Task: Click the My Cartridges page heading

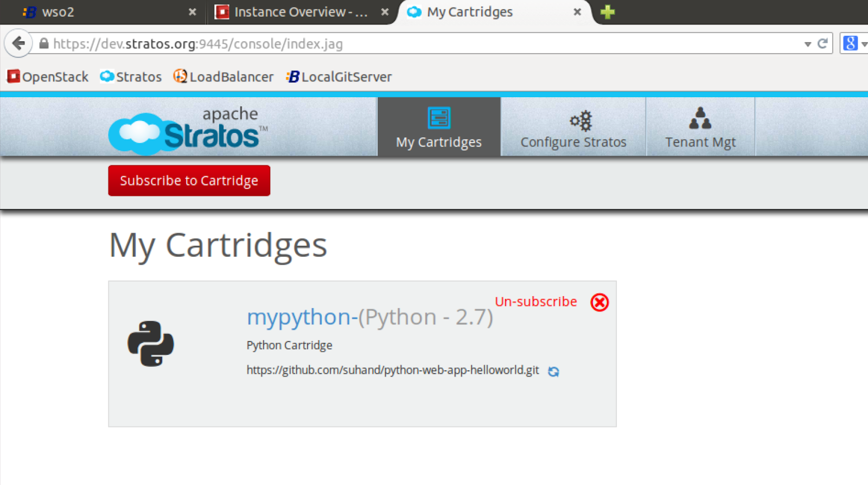Action: (218, 245)
